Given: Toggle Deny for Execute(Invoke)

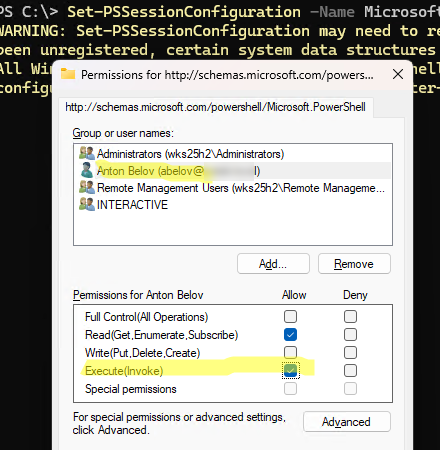Looking at the screenshot, I should click(350, 370).
